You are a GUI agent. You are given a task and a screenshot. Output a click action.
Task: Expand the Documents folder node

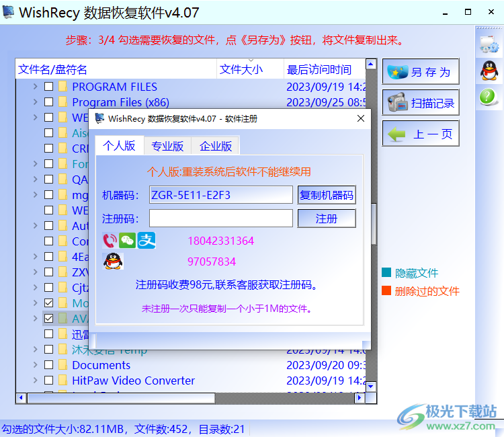click(x=36, y=365)
